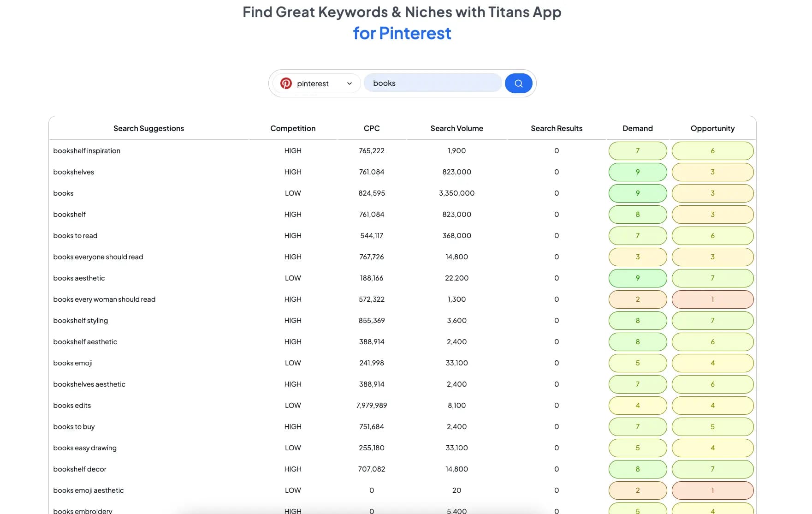Click CPC value 255,180 for books easy drawing
This screenshot has width=812, height=514.
point(372,448)
